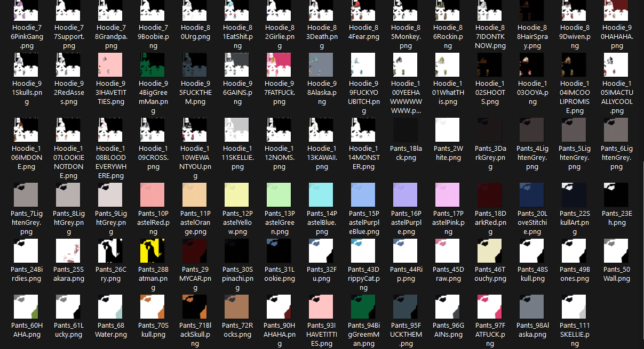The image size is (644, 349).
Task: Select the Pants_9LightGrey.png file
Action: click(109, 209)
